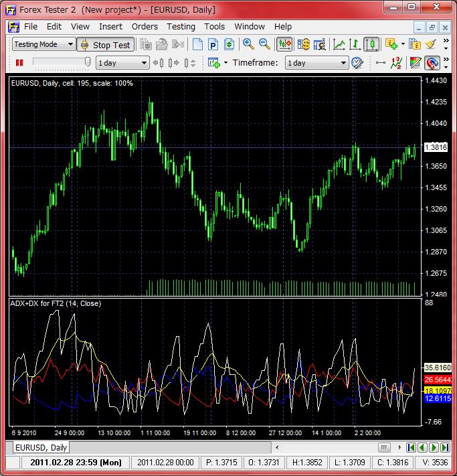Click the export arrow icon
This screenshot has height=476, width=457.
[178, 45]
